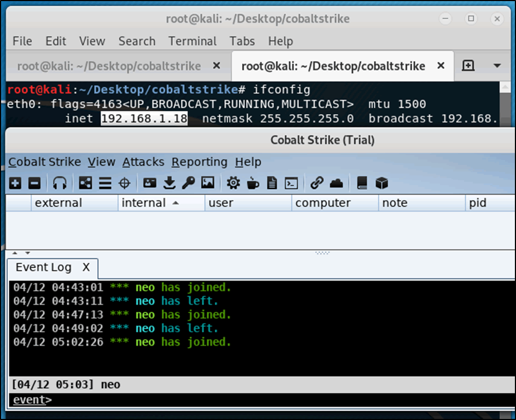Select the active terminal tab on the right

[x=343, y=66]
